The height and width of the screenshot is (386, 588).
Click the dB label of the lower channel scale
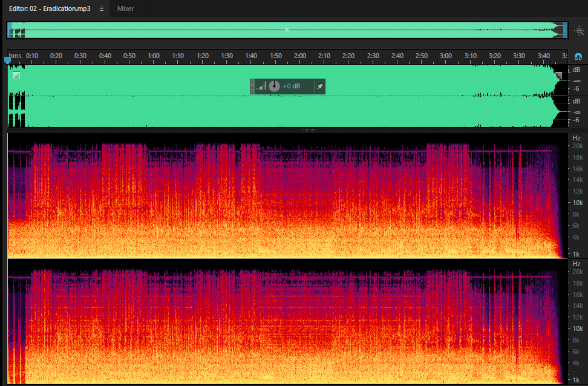(577, 101)
